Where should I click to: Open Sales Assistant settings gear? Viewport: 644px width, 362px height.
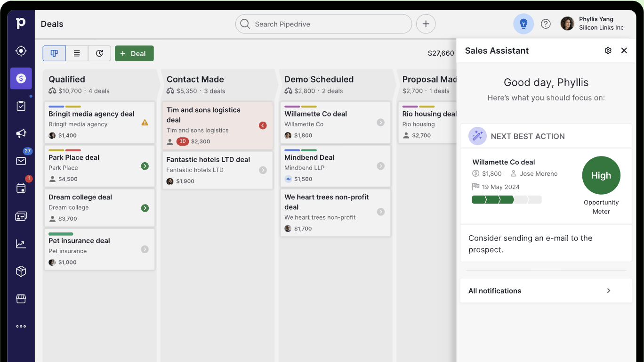(608, 50)
